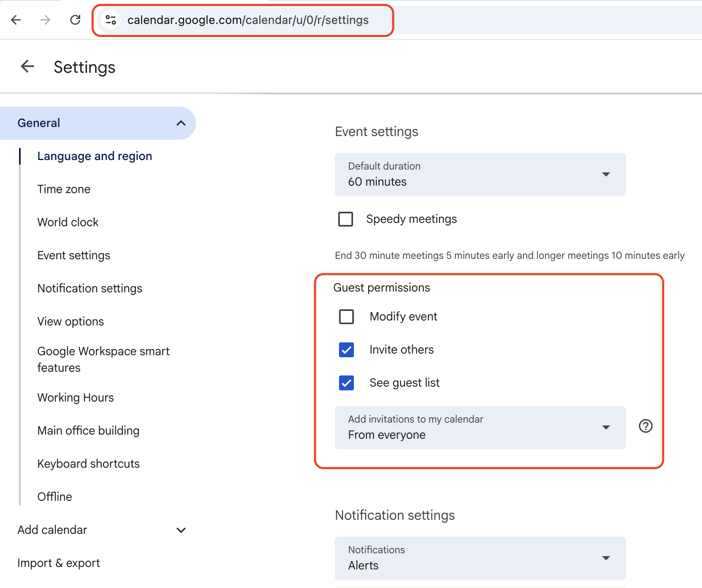Toggle the See guest list checkbox

point(346,383)
